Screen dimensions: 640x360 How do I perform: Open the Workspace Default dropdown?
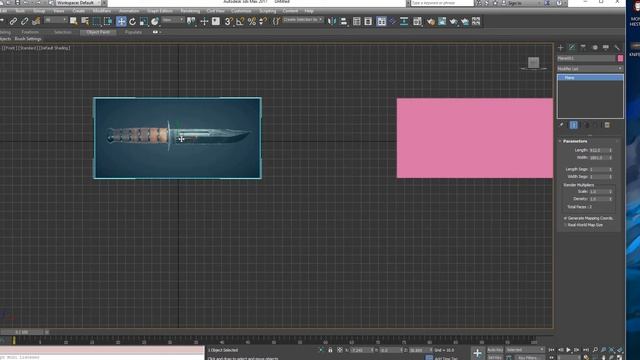click(x=78, y=3)
